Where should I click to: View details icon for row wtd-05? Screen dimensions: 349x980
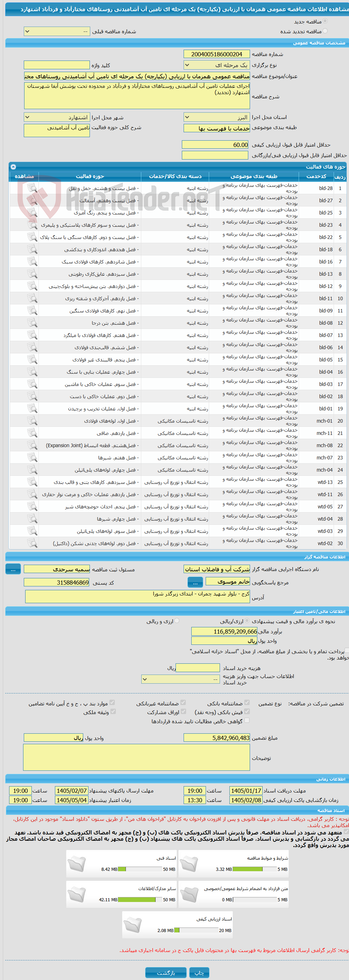click(x=32, y=507)
